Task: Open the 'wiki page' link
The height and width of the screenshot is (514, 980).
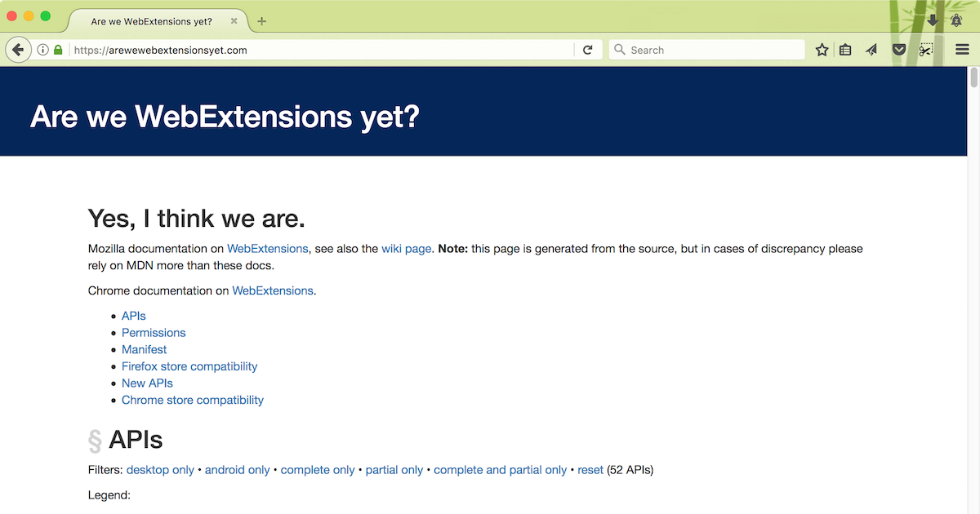Action: [406, 248]
